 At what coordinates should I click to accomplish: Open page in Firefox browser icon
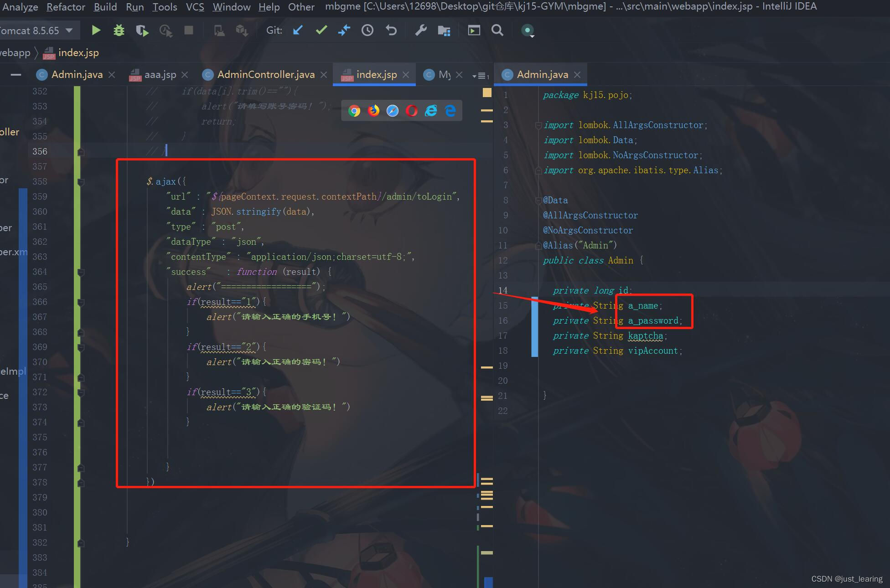click(373, 111)
